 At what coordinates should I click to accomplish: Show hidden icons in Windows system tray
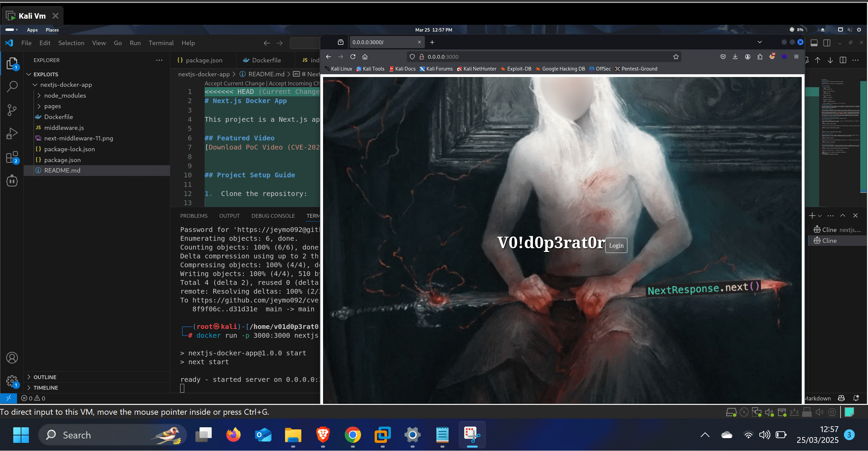pos(705,435)
